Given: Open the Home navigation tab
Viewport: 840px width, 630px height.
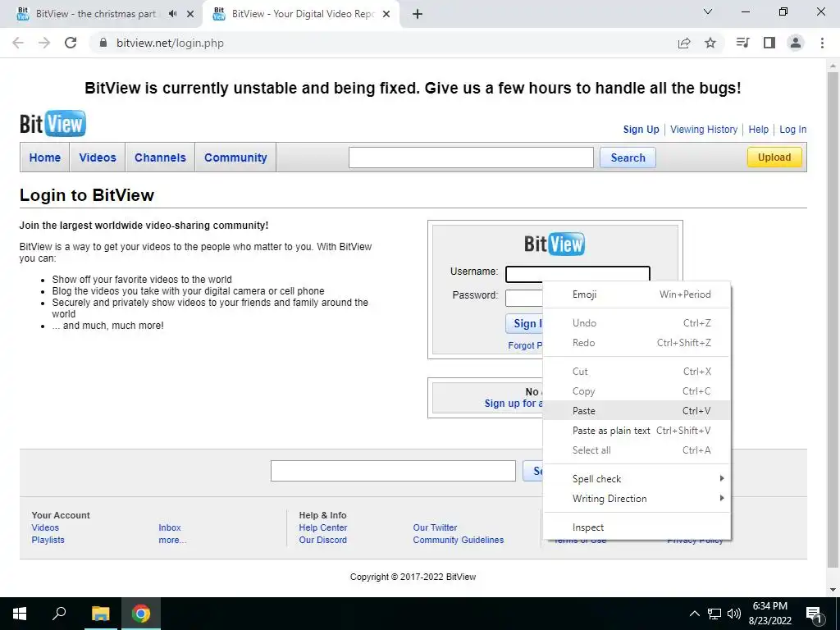Looking at the screenshot, I should coord(45,157).
